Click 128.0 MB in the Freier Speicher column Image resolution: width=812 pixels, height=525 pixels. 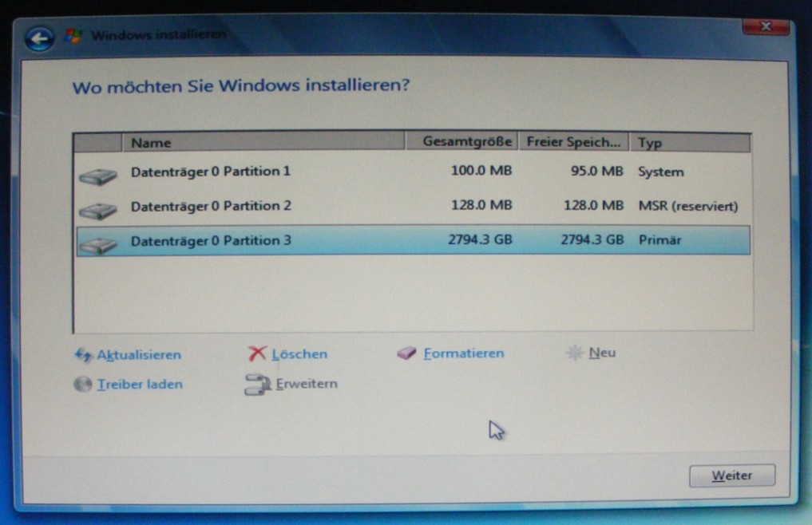[x=593, y=206]
